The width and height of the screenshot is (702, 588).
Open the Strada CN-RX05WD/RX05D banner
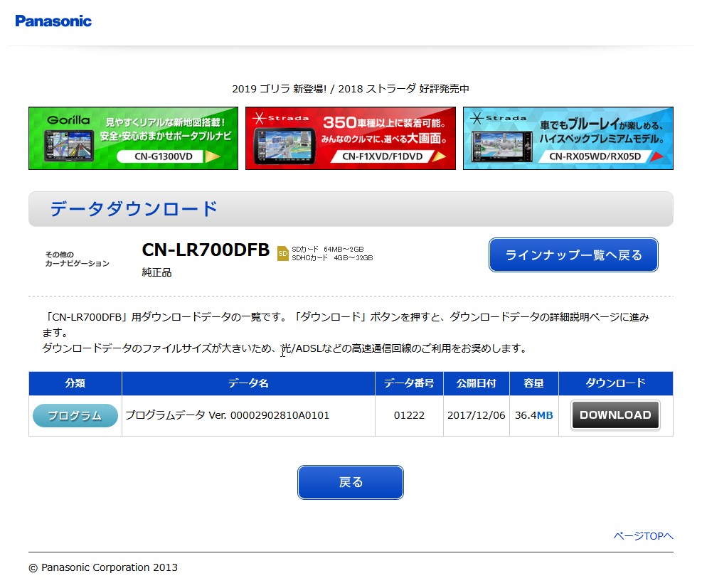tap(568, 138)
